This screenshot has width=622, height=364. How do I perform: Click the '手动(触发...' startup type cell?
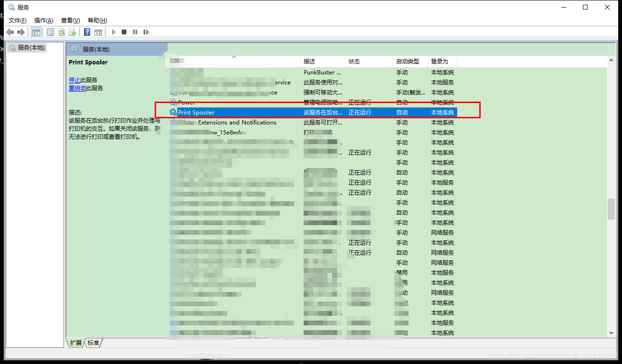tap(411, 93)
